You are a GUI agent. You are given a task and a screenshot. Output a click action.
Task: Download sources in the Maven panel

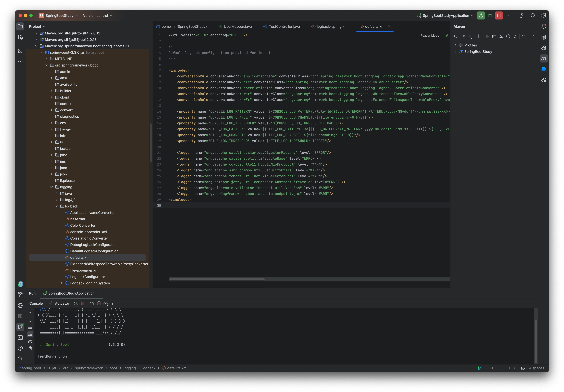click(x=470, y=36)
